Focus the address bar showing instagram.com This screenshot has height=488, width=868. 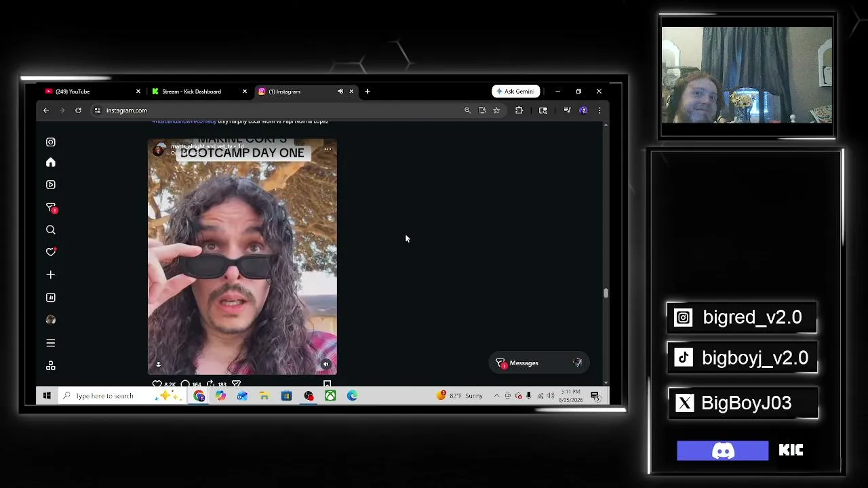278,110
